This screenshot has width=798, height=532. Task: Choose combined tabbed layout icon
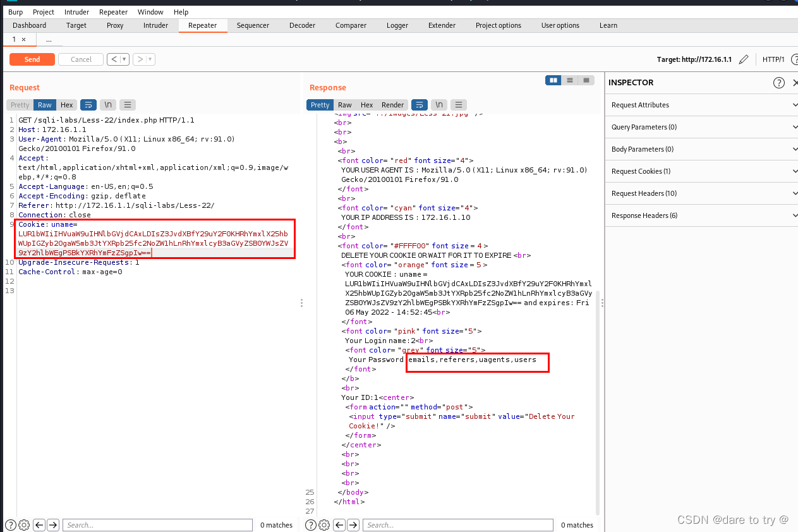click(586, 80)
